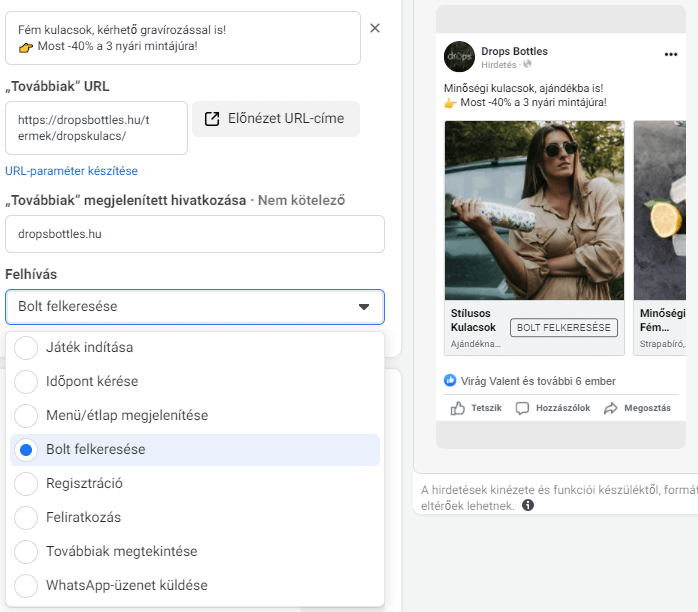This screenshot has height=612, width=698.
Task: Collapse the Felhívás dropdown arrow
Action: (x=364, y=307)
